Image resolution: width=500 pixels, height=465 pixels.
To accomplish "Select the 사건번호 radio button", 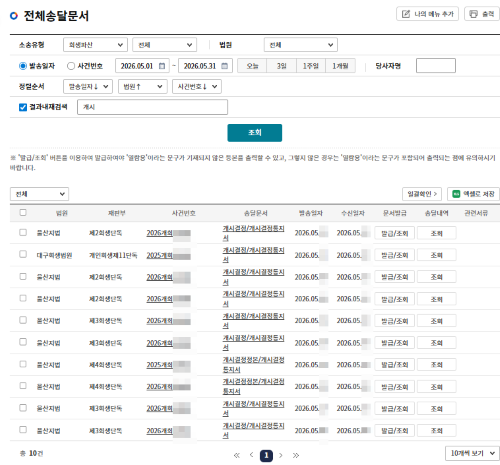I will point(71,66).
